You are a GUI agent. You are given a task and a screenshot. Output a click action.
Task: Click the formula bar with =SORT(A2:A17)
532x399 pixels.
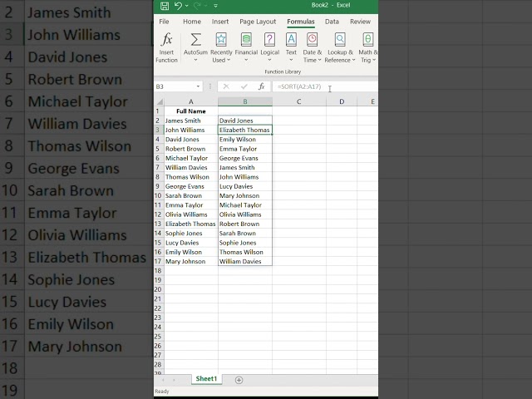[325, 86]
